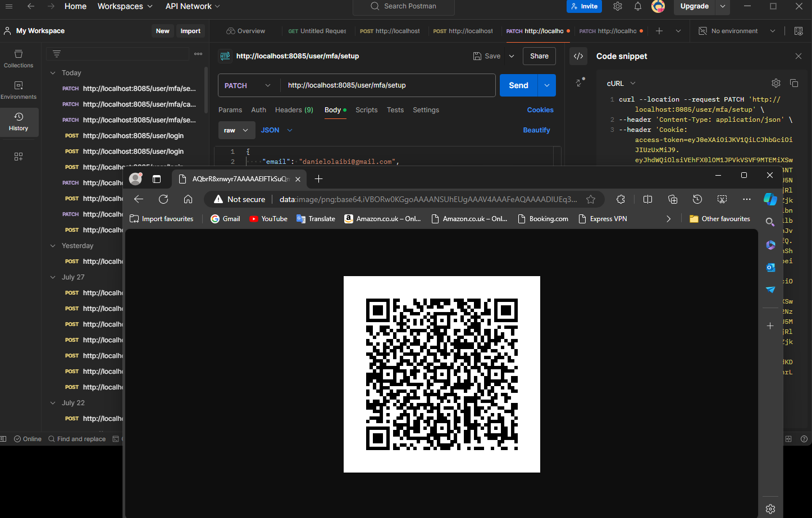This screenshot has width=812, height=518.
Task: Go back in Postman navigation
Action: pyautogui.click(x=31, y=6)
